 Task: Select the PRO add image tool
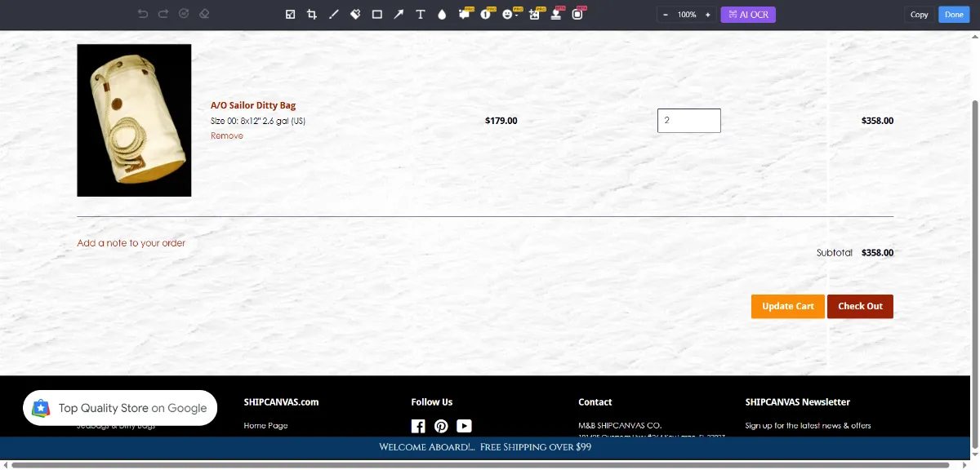pyautogui.click(x=535, y=13)
